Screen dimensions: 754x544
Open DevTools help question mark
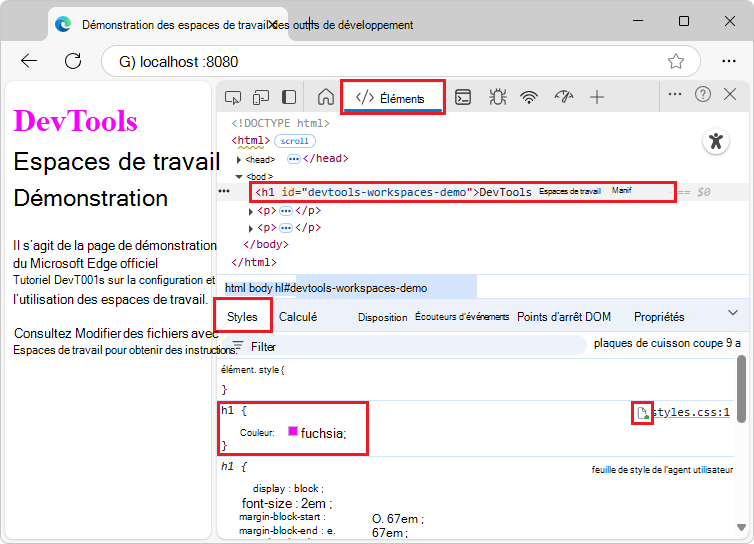point(703,94)
